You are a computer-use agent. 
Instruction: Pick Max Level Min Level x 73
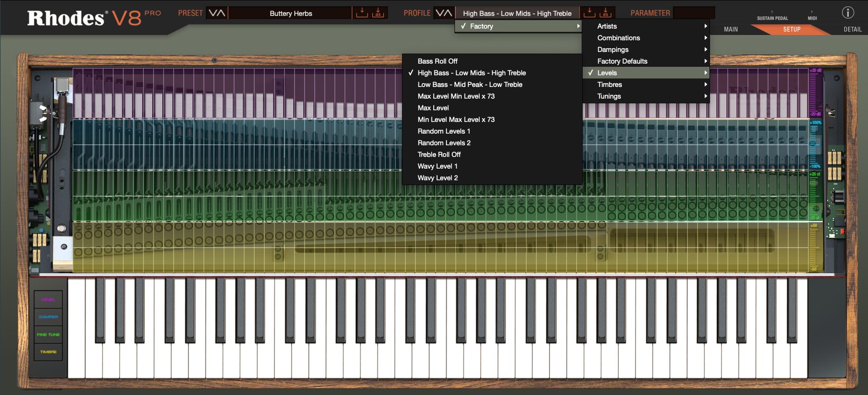pos(492,96)
